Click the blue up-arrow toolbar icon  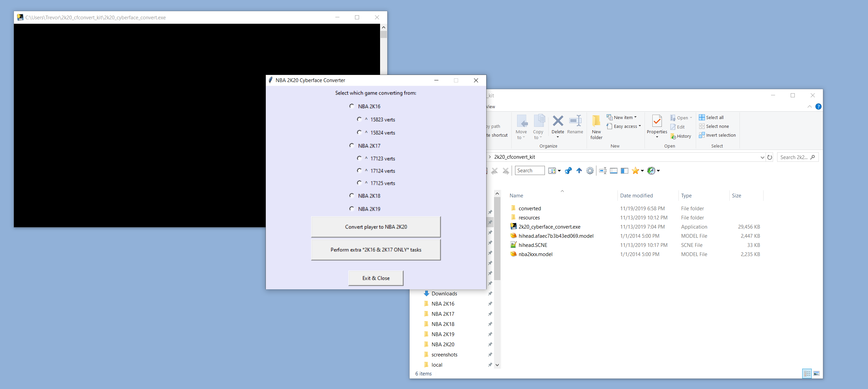pos(579,171)
